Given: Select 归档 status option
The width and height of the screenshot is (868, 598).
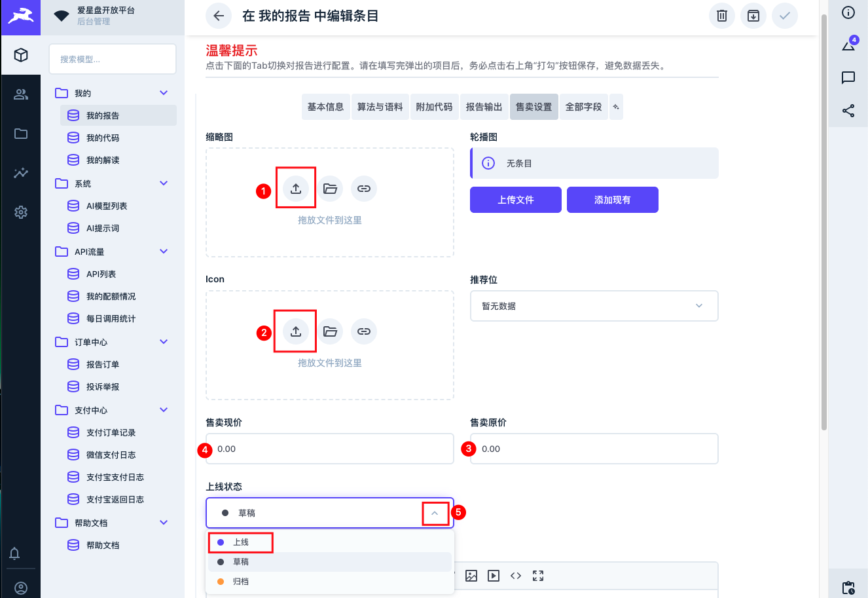Looking at the screenshot, I should (x=241, y=582).
